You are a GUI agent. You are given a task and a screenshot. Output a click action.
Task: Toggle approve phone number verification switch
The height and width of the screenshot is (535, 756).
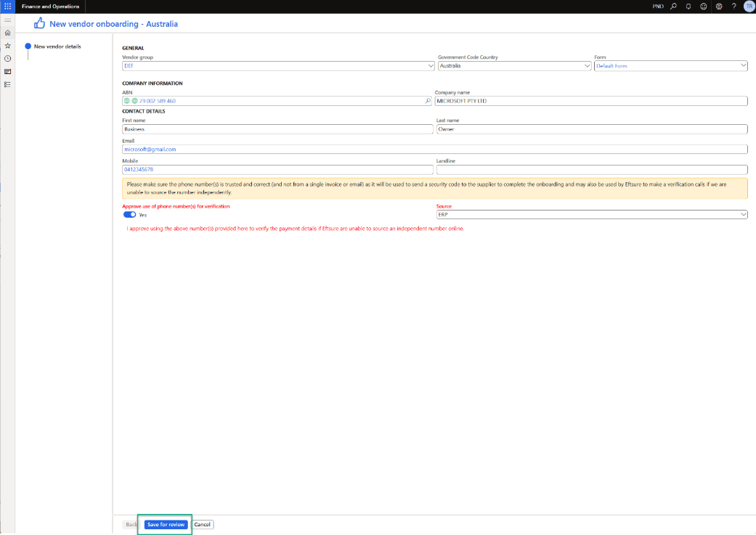tap(130, 214)
